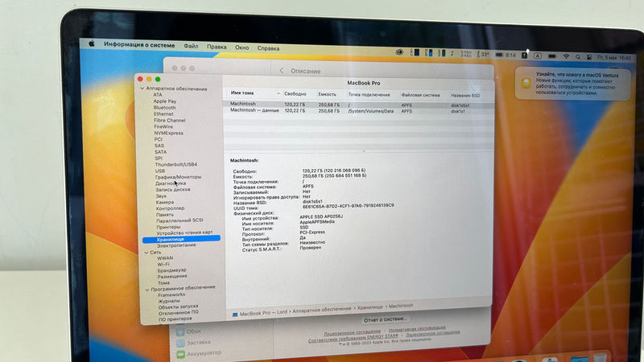Click the Аккумулятор icon in System Settings sidebar
Viewport: 644px width, 362px height.
(x=180, y=354)
